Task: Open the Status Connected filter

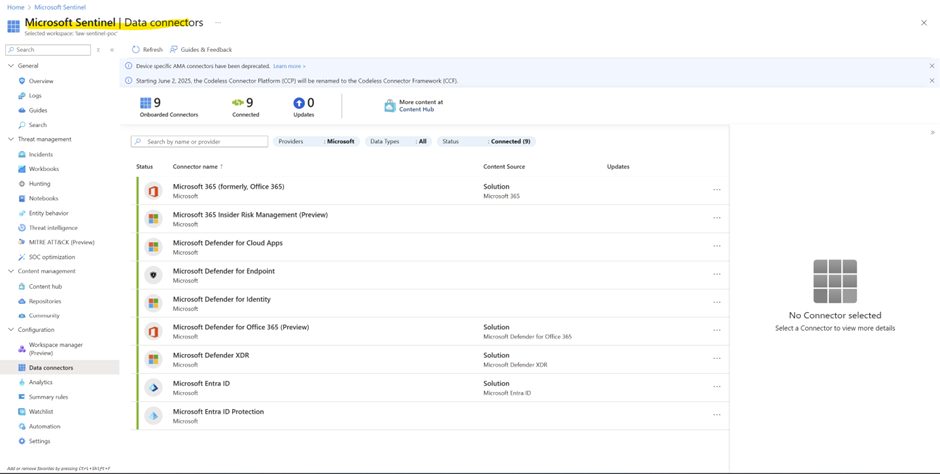Action: (486, 141)
